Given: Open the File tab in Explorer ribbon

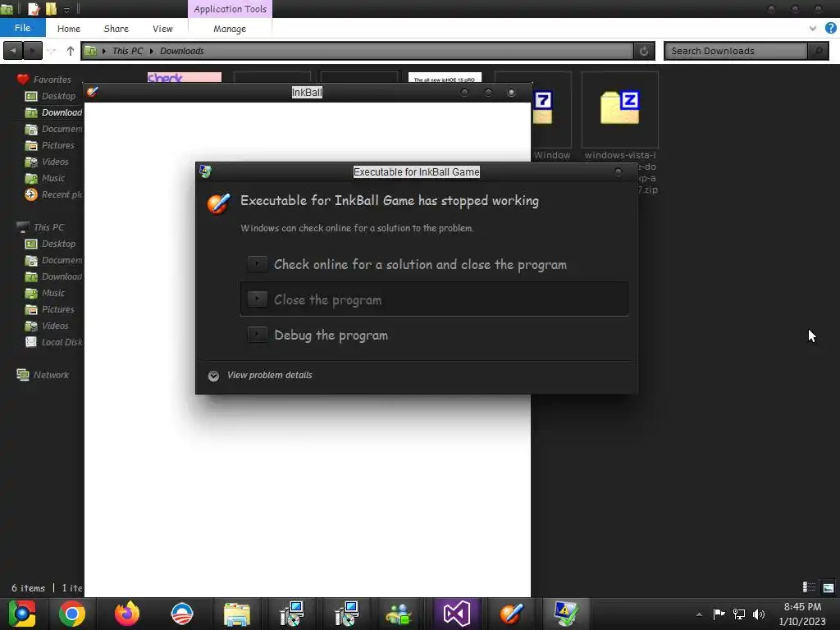Looking at the screenshot, I should tap(22, 28).
